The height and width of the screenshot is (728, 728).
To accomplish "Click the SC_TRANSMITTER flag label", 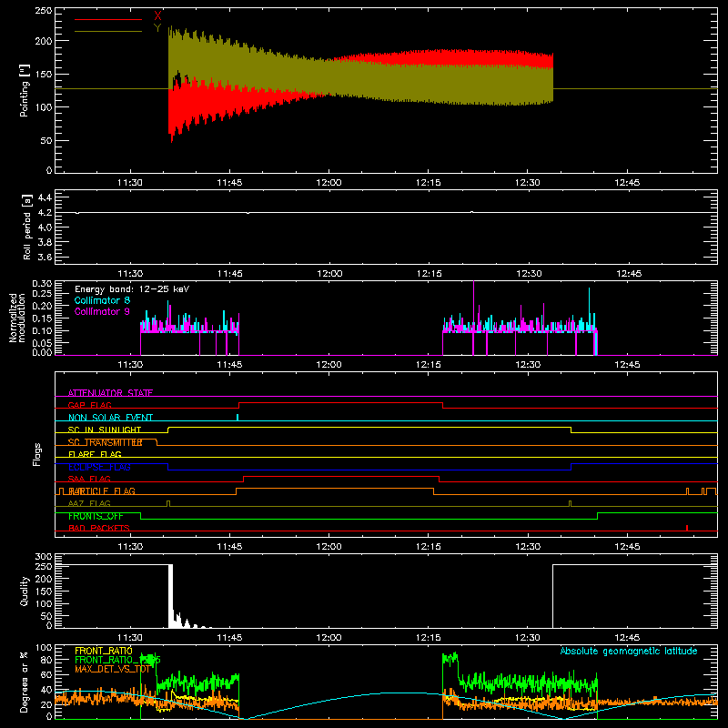I will click(x=105, y=442).
